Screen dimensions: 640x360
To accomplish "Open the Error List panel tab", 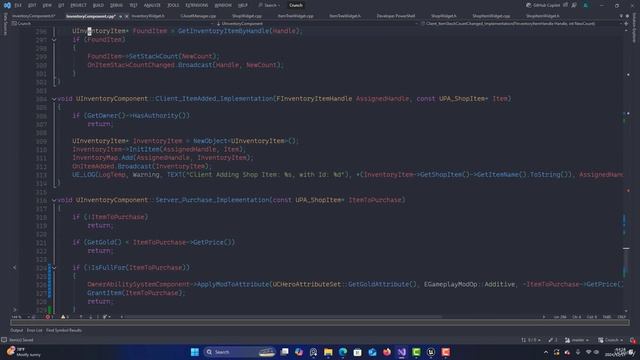I will coord(34,330).
